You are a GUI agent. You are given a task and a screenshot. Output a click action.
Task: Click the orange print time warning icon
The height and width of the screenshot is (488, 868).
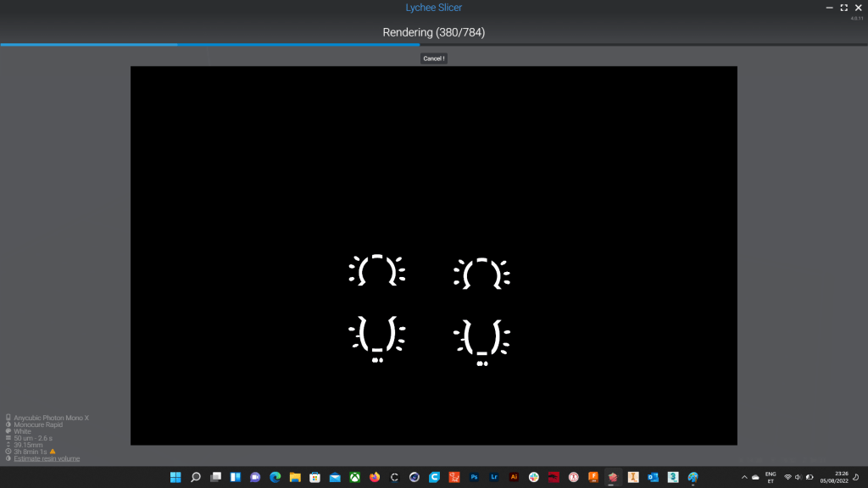(53, 452)
